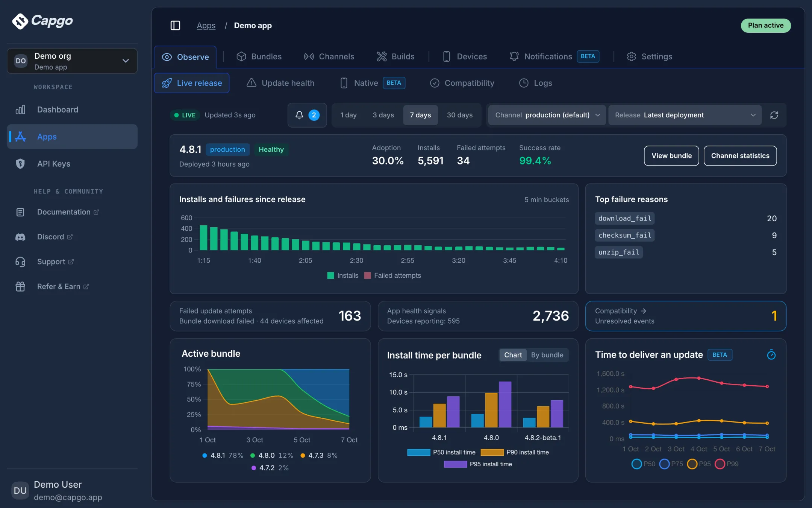Screen dimensions: 812x508
Task: Open Compatibility unresolved events card
Action: (x=686, y=316)
